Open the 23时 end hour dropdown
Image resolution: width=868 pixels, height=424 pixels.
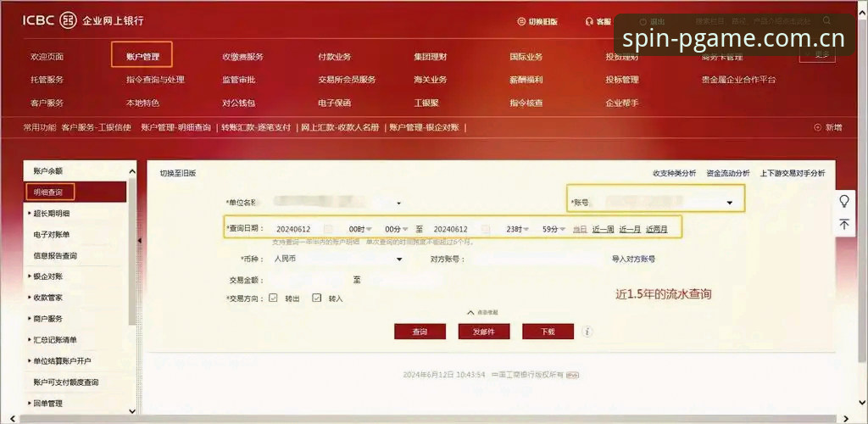[x=526, y=229]
